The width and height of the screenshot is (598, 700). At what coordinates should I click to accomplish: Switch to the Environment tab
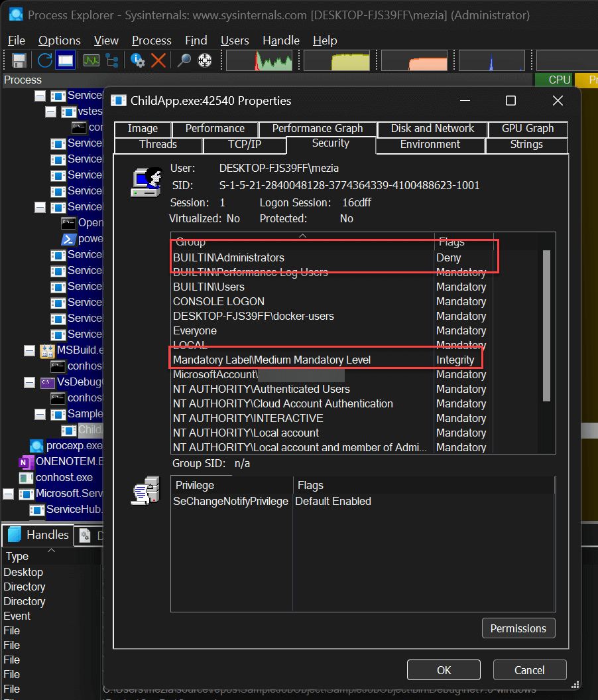pyautogui.click(x=430, y=145)
